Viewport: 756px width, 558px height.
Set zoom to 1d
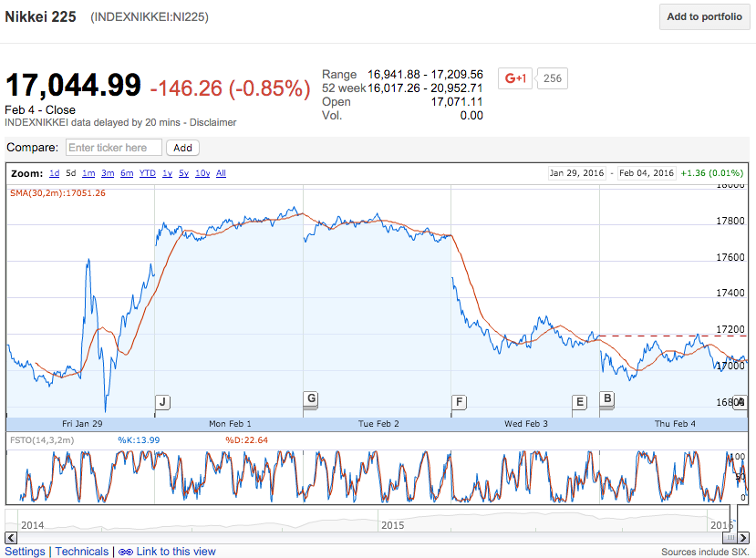pyautogui.click(x=55, y=173)
